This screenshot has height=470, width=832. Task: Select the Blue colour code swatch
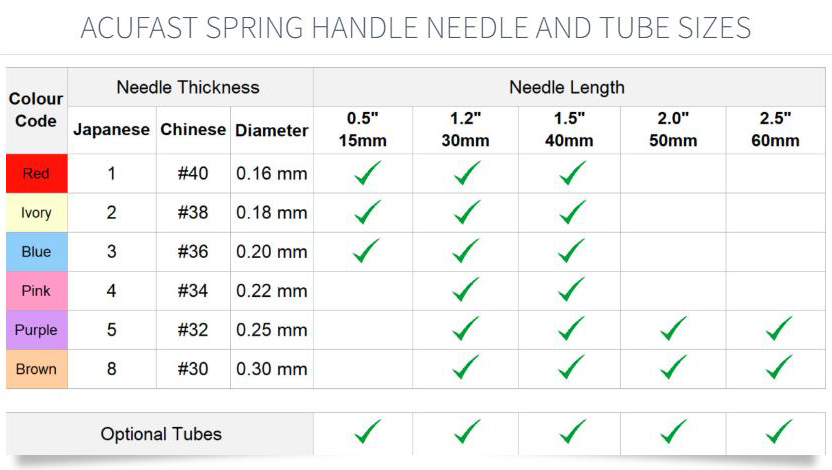click(37, 251)
